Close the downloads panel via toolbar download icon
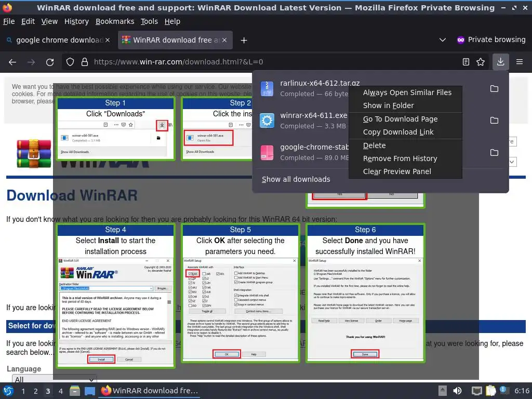This screenshot has height=399, width=532. tap(500, 62)
